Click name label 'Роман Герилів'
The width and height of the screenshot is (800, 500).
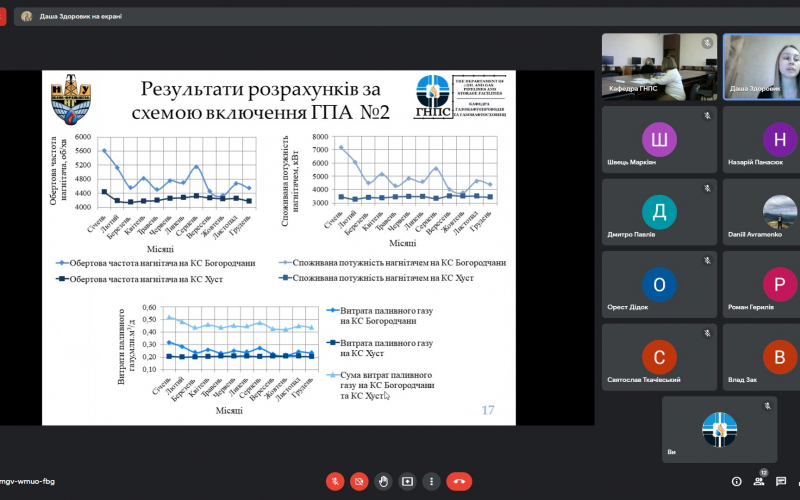pos(751,307)
